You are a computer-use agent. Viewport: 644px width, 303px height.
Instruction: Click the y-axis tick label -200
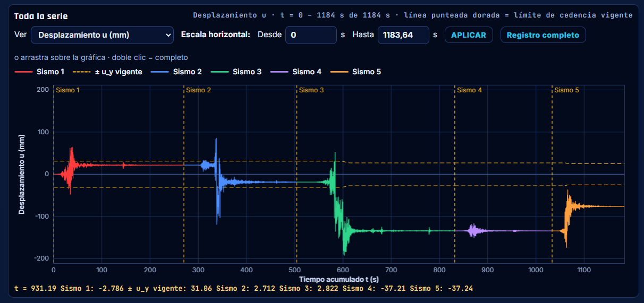coord(41,258)
